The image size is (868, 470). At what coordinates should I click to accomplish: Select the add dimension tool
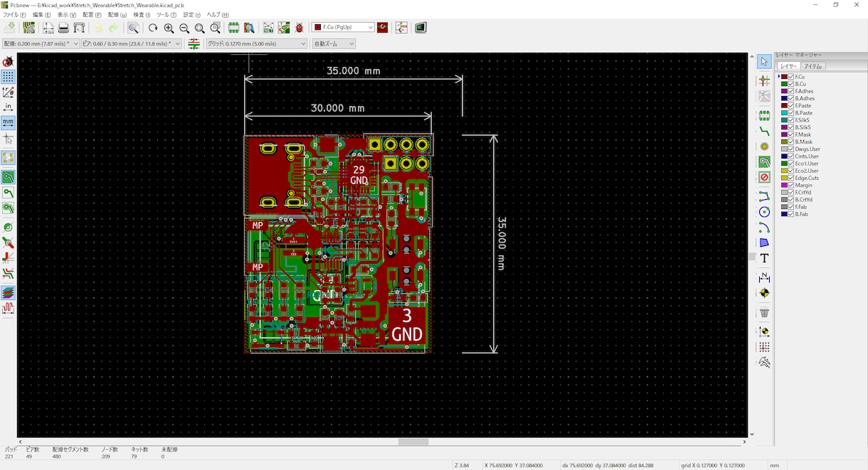764,277
